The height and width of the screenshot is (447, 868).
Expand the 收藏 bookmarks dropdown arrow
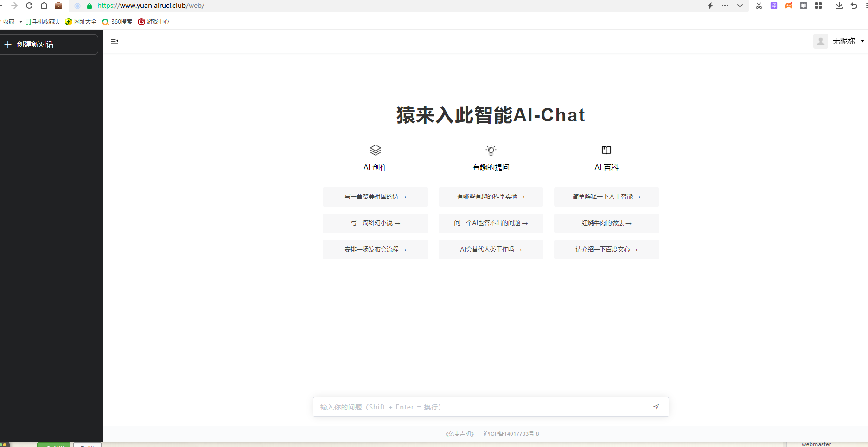pyautogui.click(x=21, y=22)
